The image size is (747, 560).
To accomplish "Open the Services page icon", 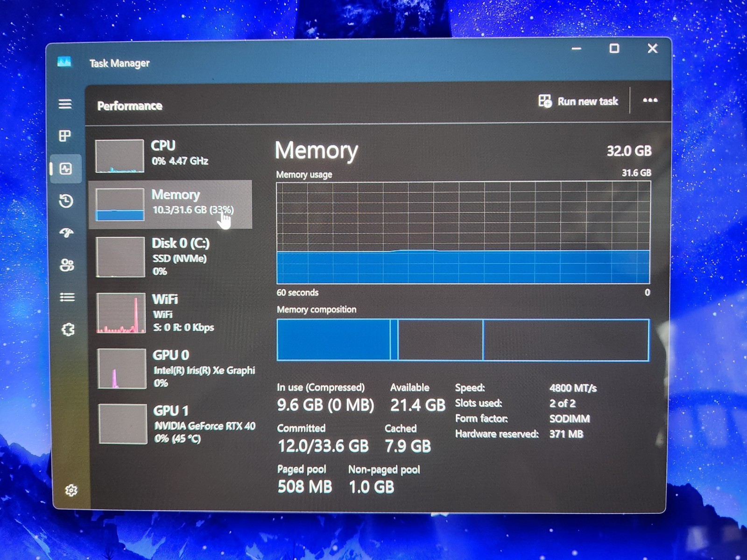I will point(68,329).
